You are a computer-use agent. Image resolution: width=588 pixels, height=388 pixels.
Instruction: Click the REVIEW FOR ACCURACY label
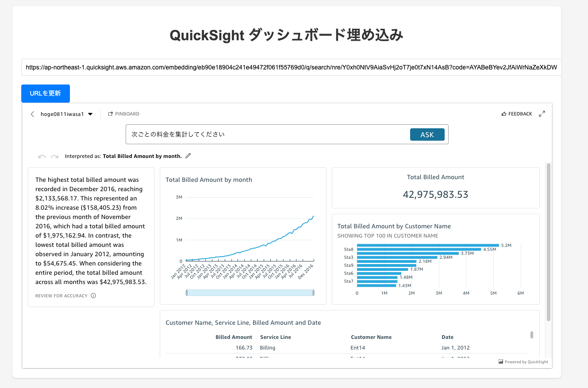click(61, 296)
